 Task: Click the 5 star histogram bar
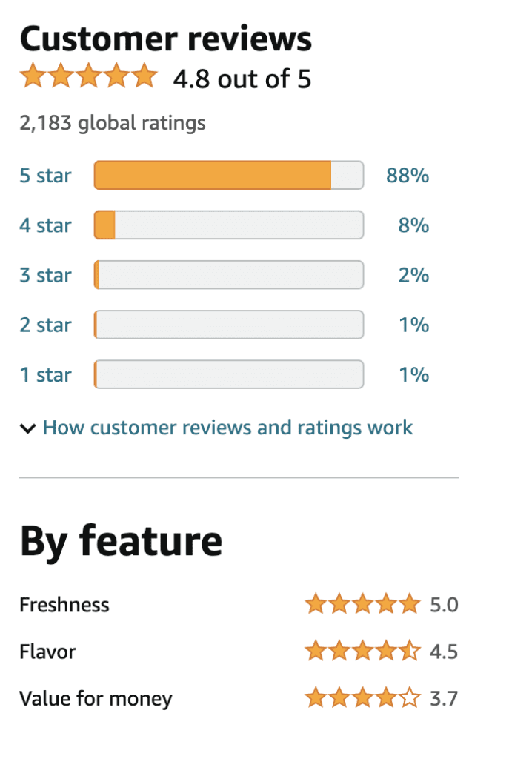pyautogui.click(x=229, y=175)
